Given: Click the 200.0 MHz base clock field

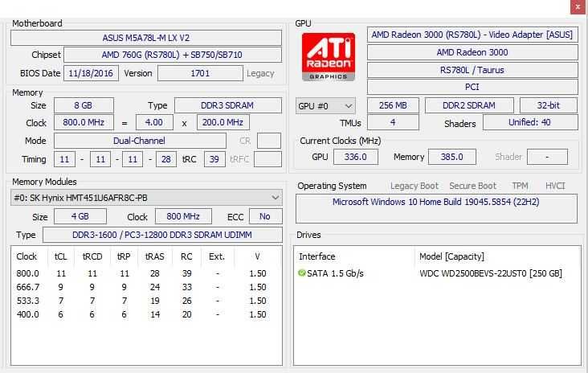Looking at the screenshot, I should [x=223, y=122].
